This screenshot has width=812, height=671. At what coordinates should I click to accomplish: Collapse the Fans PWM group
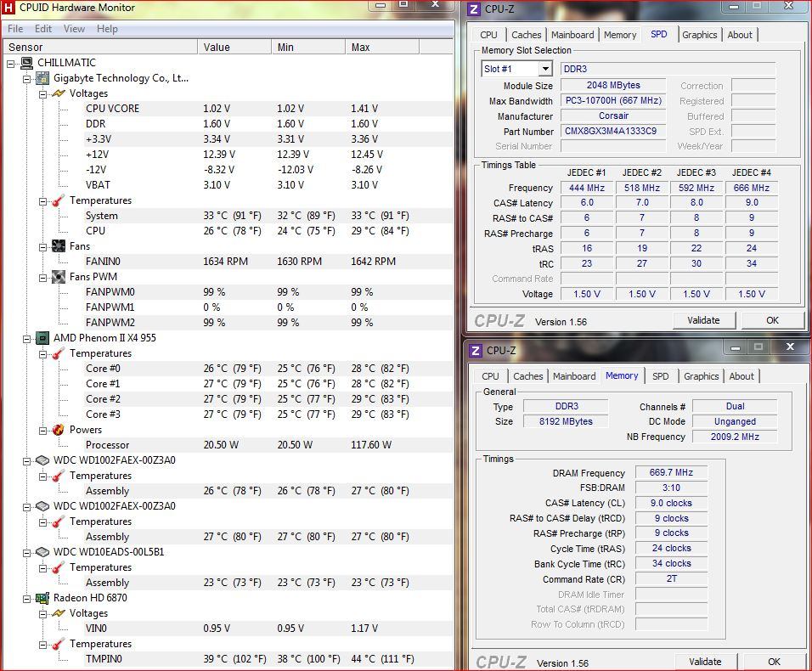tap(43, 278)
